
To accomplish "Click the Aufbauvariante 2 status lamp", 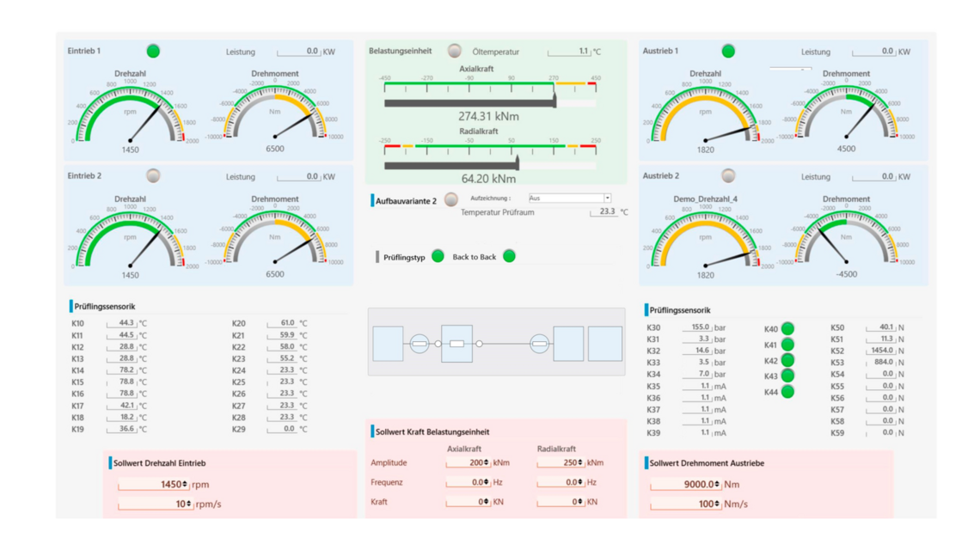I will point(451,199).
